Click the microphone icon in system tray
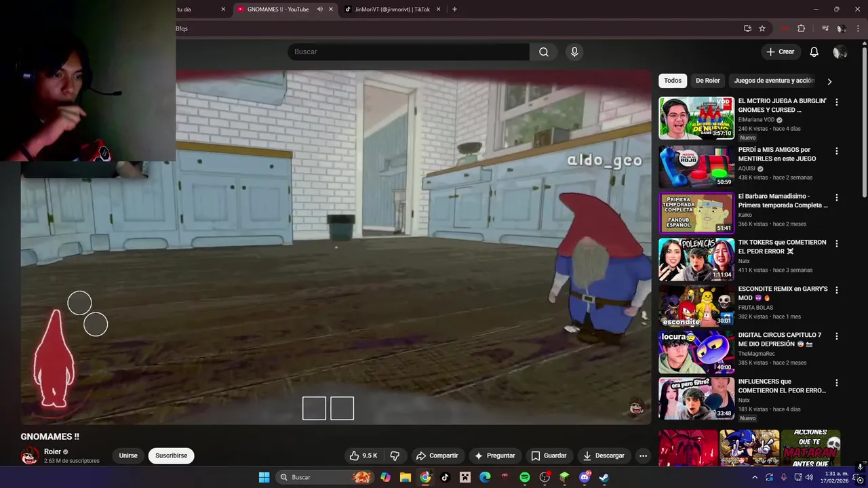The height and width of the screenshot is (488, 868). pos(784,477)
